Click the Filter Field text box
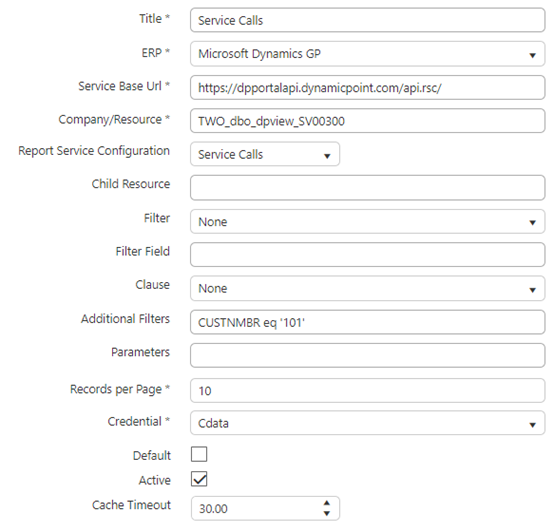 point(367,255)
